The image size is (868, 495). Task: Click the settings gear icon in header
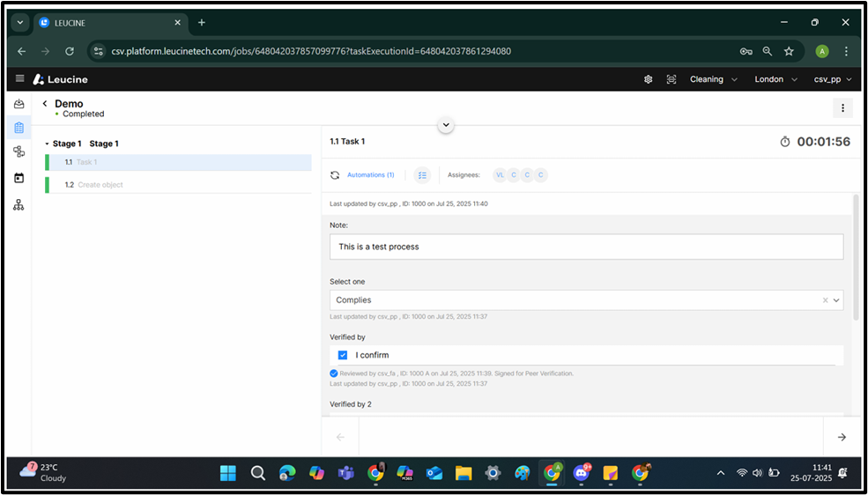[x=648, y=79]
